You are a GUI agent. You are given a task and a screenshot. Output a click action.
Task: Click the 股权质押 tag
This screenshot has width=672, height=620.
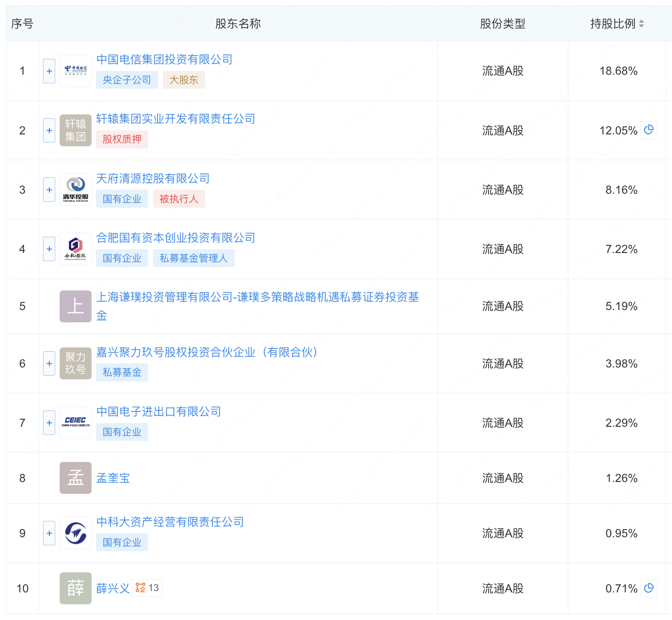tap(122, 139)
